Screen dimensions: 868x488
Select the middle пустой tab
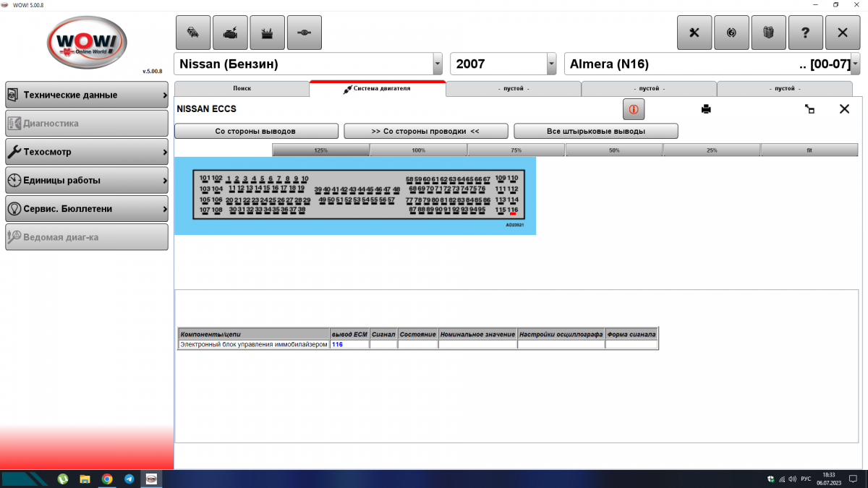pos(649,88)
